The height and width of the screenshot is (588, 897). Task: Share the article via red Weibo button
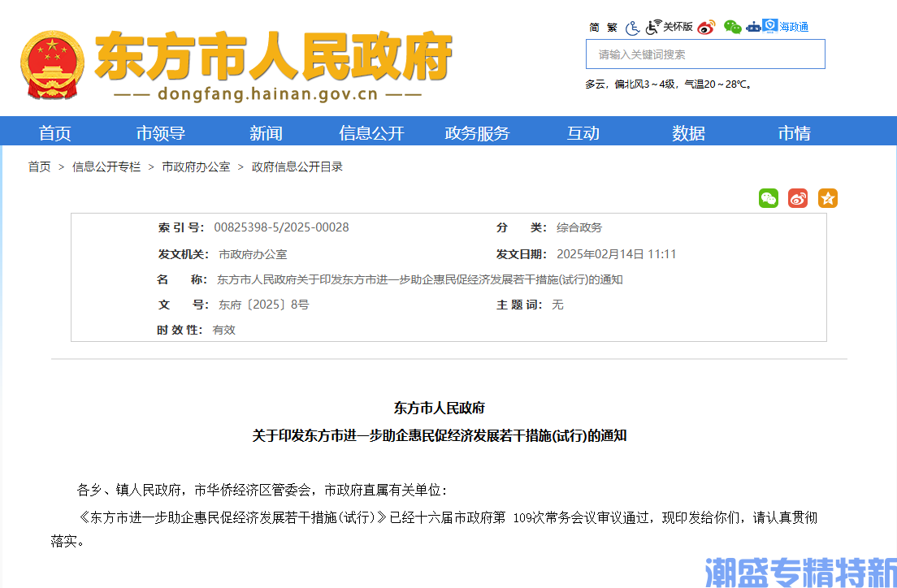click(x=798, y=198)
